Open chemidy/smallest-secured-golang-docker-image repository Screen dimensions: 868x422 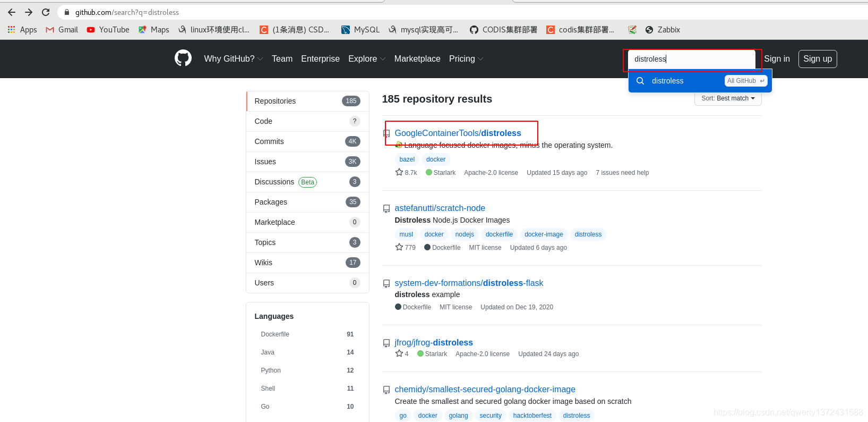pyautogui.click(x=485, y=389)
